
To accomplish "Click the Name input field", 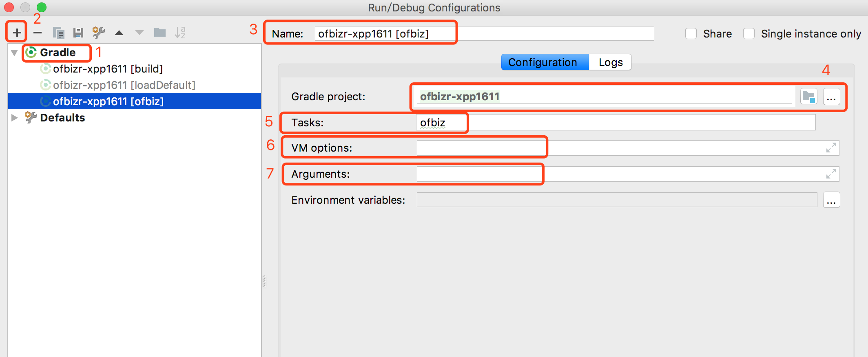I will pyautogui.click(x=484, y=33).
